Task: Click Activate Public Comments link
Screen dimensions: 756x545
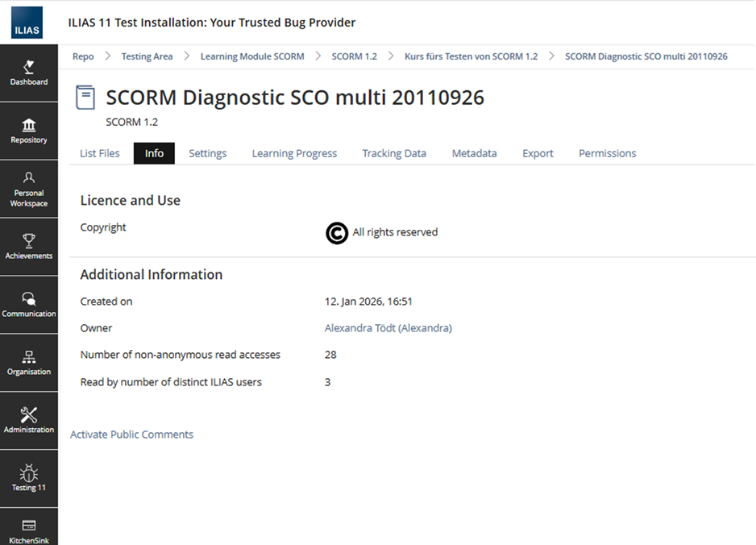Action: point(131,435)
